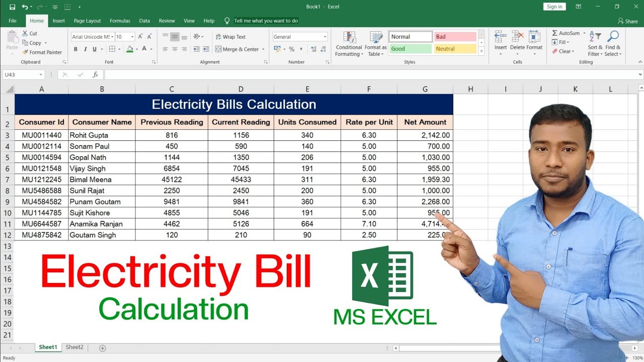Decrease font size with the small A

pos(149,37)
